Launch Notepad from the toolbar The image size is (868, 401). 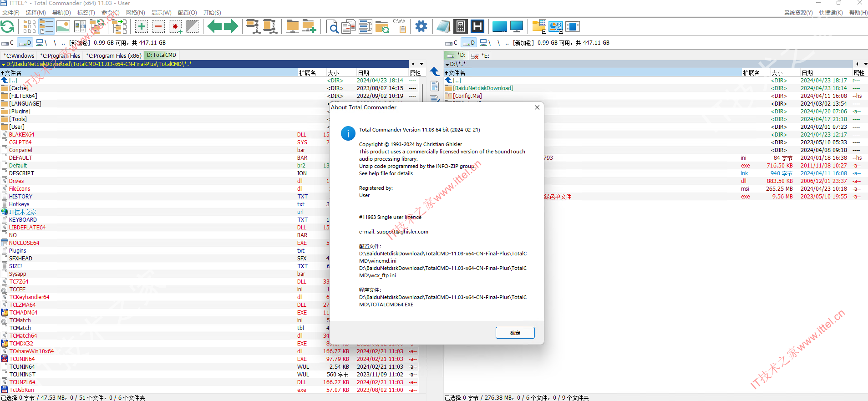(443, 27)
